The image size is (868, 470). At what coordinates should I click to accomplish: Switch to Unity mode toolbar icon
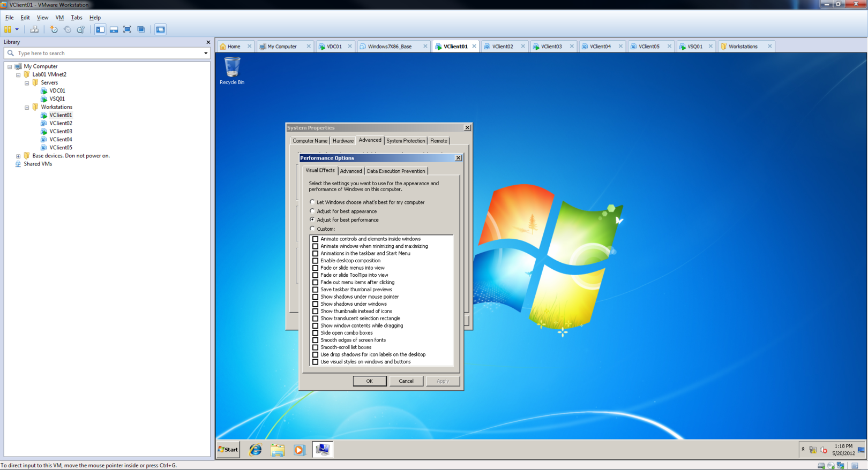[141, 29]
